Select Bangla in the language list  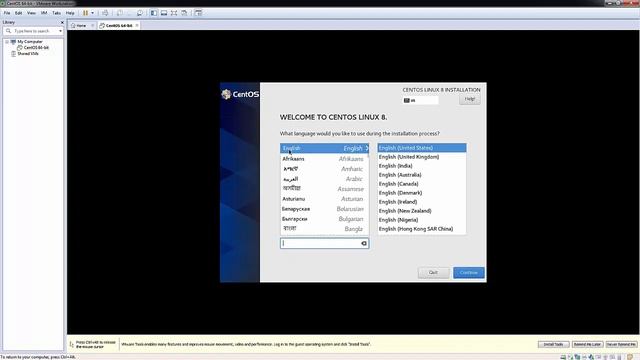coord(324,229)
